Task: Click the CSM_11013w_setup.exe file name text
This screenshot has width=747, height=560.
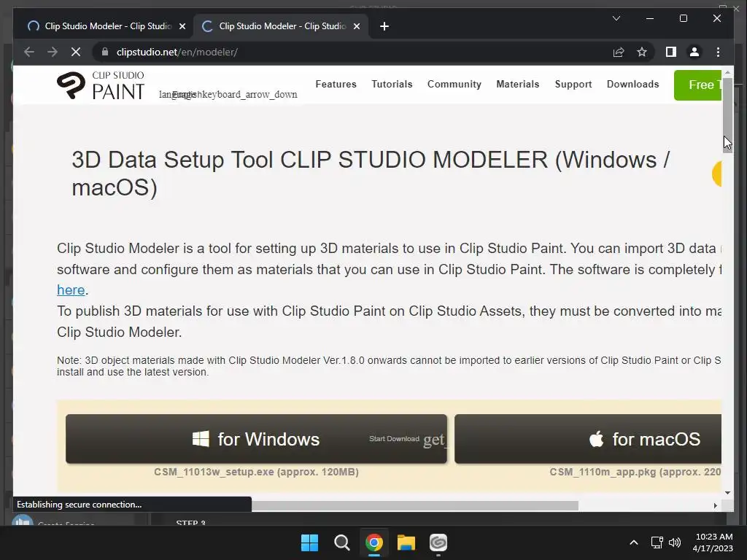Action: (214, 472)
